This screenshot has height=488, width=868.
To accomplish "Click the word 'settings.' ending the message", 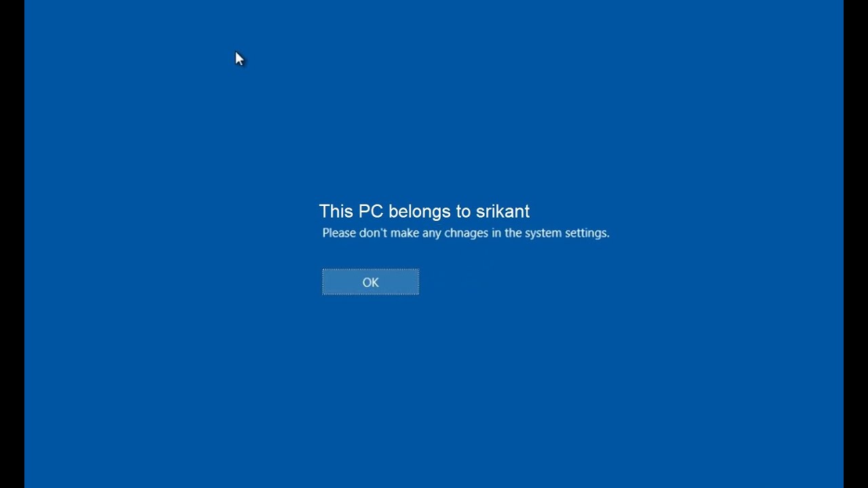I will pyautogui.click(x=587, y=233).
